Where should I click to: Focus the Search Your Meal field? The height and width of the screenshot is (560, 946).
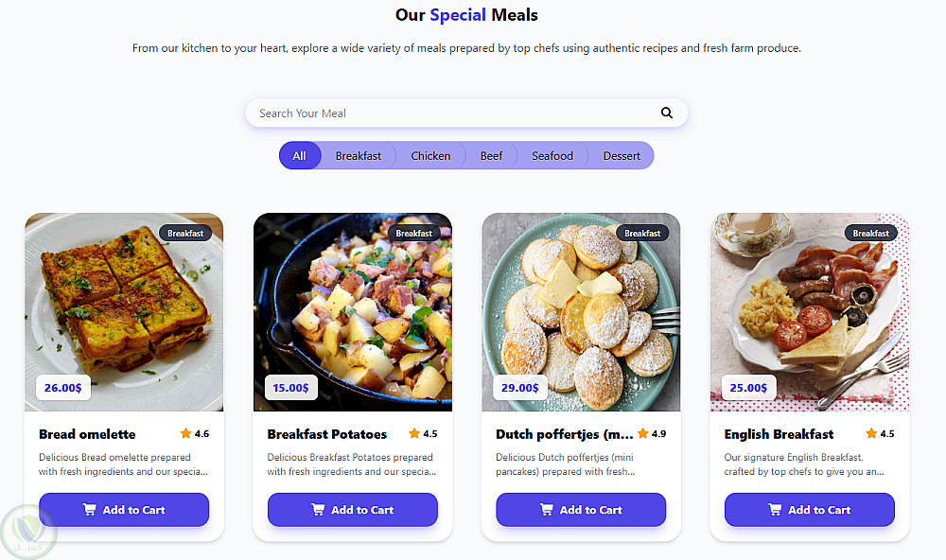coord(454,114)
